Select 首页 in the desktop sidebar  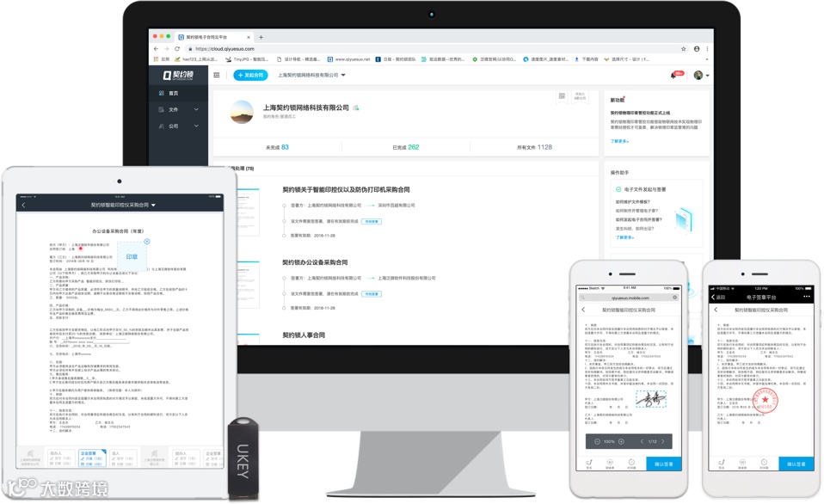click(x=178, y=93)
